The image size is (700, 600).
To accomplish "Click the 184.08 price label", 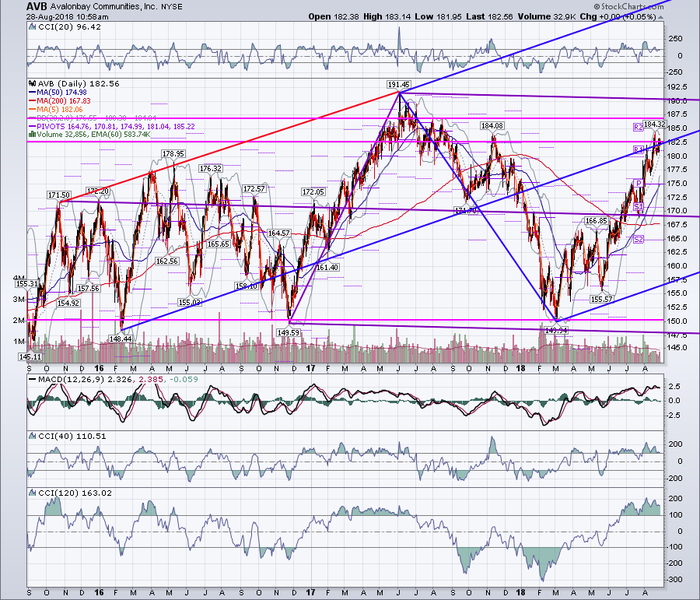I will tap(492, 125).
